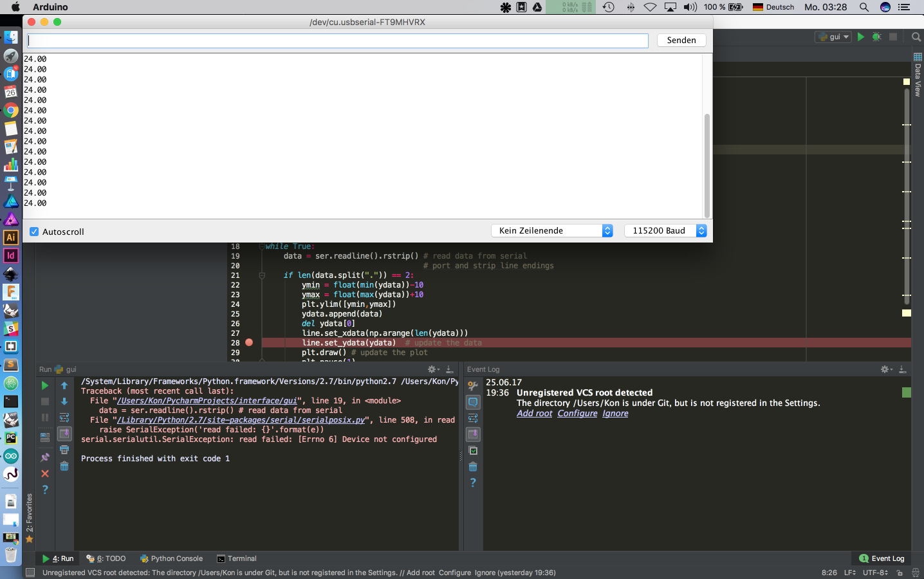Jump down the stack trace with down arrow
Screen dimensions: 924x579
tap(64, 401)
